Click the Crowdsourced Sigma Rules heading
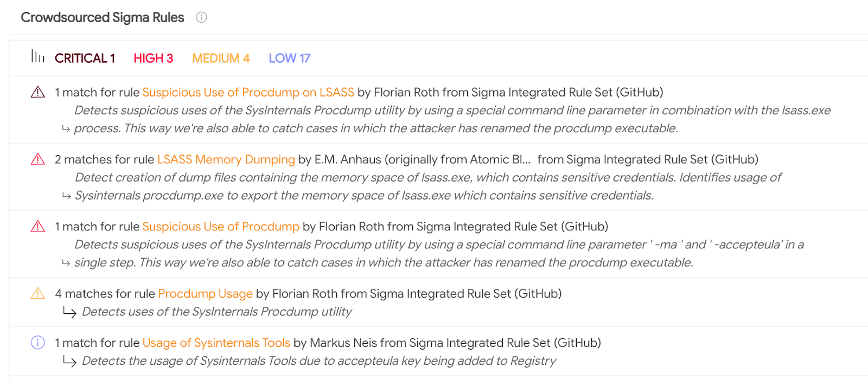The width and height of the screenshot is (868, 380). 103,17
